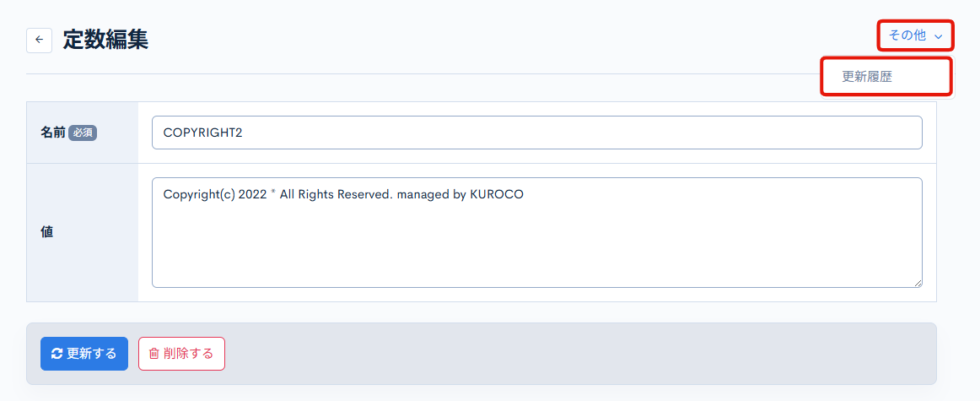Click the trash icon on 削除する
980x401 pixels.
click(x=154, y=354)
